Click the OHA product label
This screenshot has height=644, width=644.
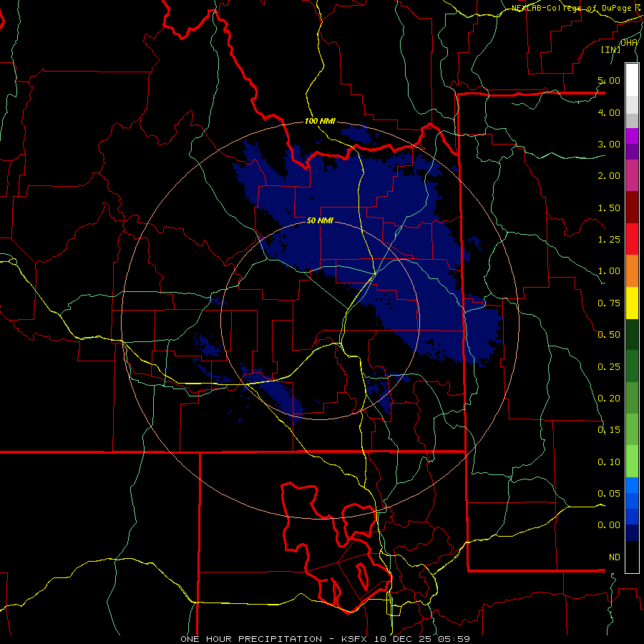629,43
